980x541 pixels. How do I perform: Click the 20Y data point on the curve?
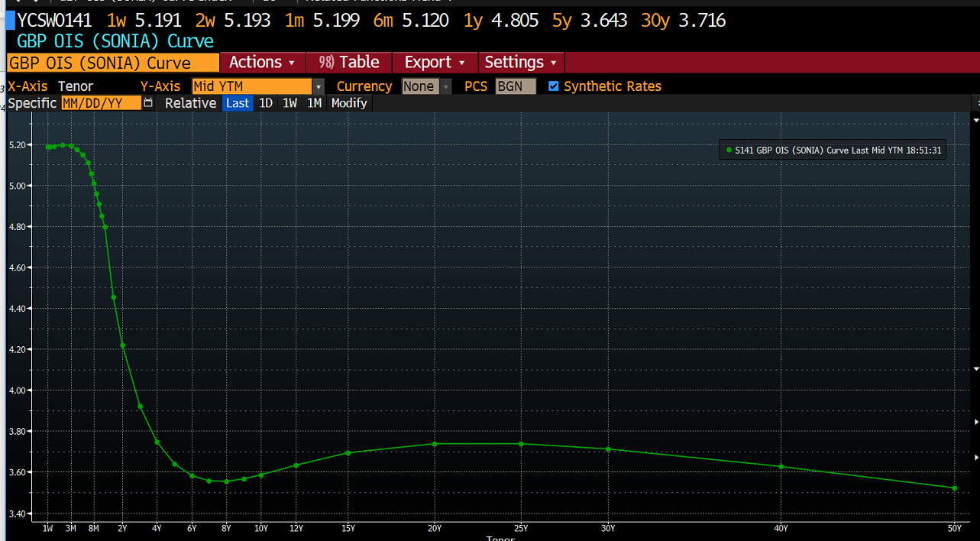pos(435,444)
